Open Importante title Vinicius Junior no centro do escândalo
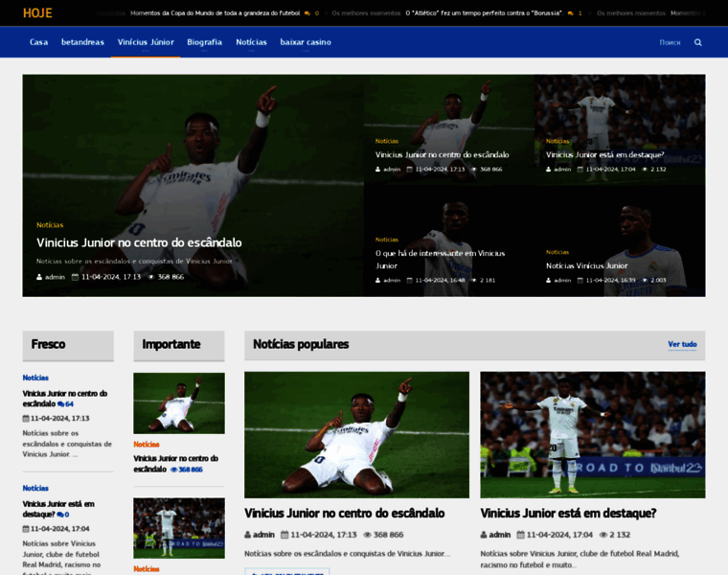 click(175, 464)
